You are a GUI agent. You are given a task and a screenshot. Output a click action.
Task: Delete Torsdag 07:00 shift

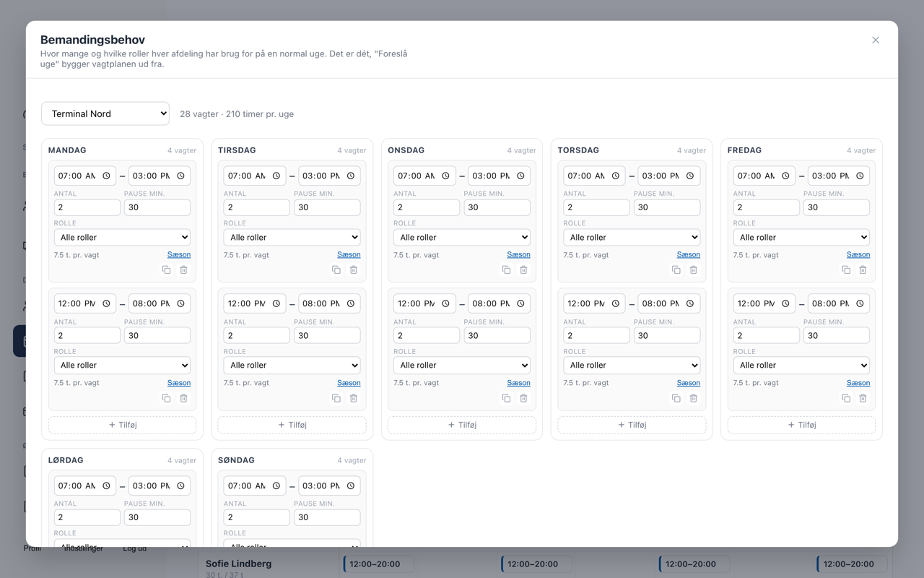(693, 269)
